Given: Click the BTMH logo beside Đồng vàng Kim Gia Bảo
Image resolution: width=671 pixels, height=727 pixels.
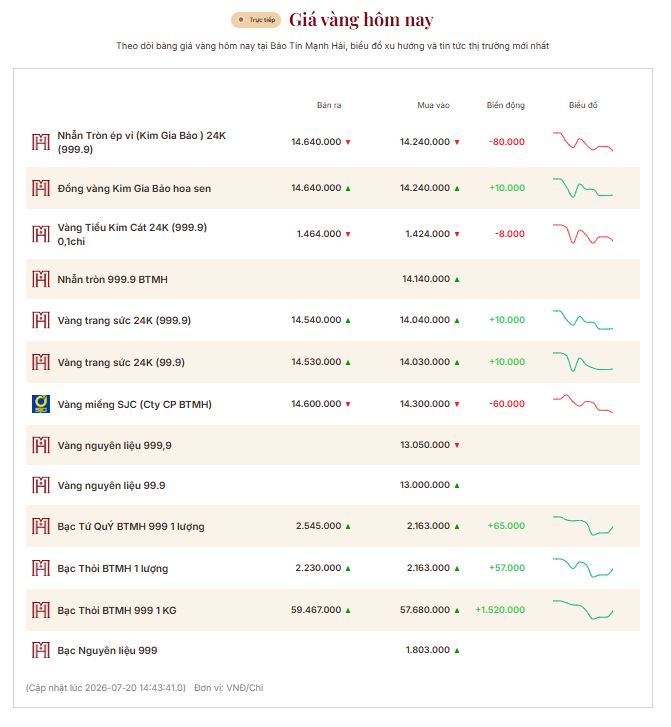Looking at the screenshot, I should click(x=41, y=188).
